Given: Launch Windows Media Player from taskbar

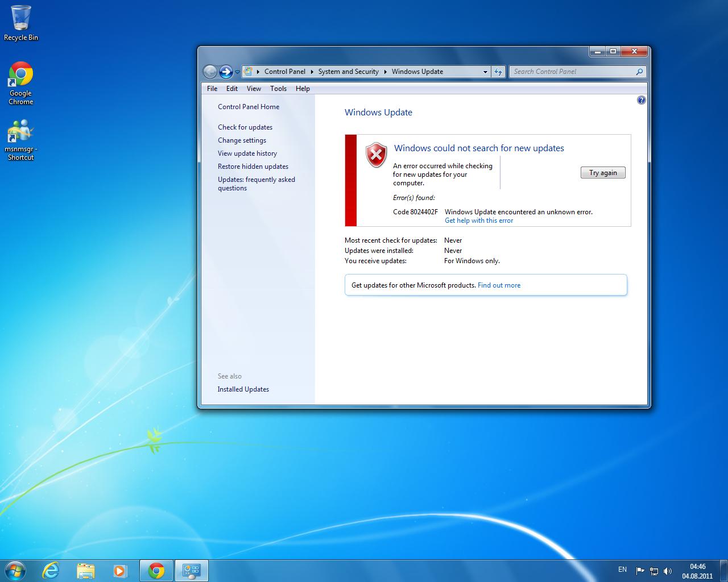Looking at the screenshot, I should click(120, 571).
